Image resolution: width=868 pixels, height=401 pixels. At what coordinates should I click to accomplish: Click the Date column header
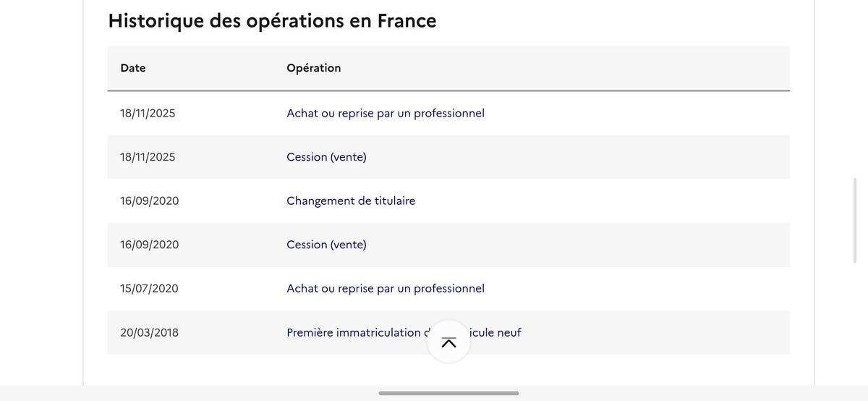133,68
